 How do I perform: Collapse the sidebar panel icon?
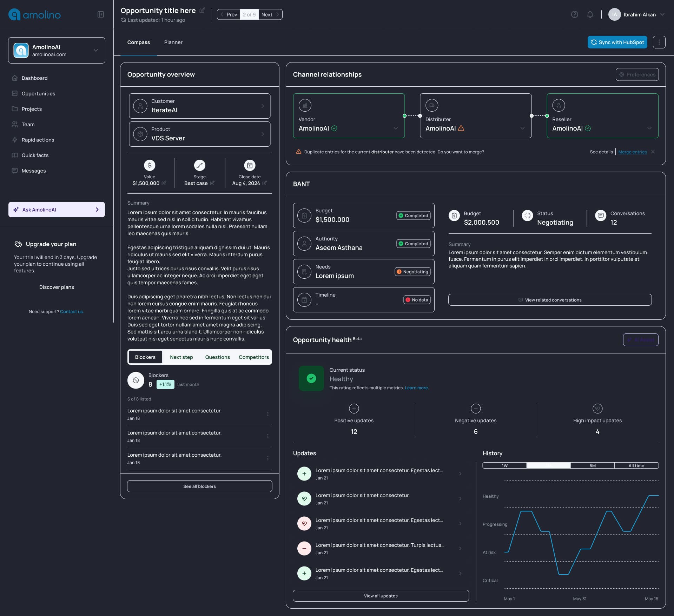101,14
